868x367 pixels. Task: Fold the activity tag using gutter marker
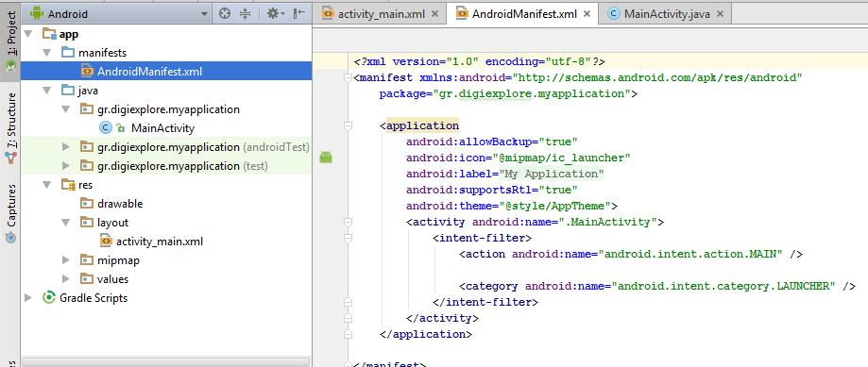coord(348,223)
